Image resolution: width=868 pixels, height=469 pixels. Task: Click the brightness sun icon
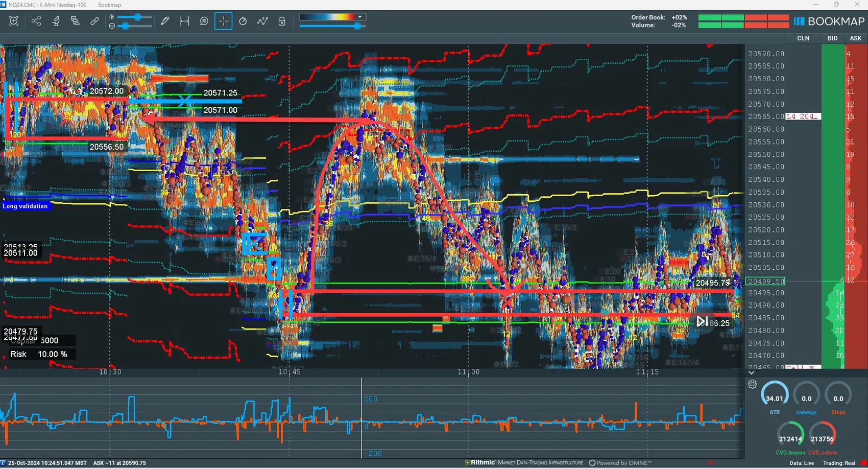[112, 17]
